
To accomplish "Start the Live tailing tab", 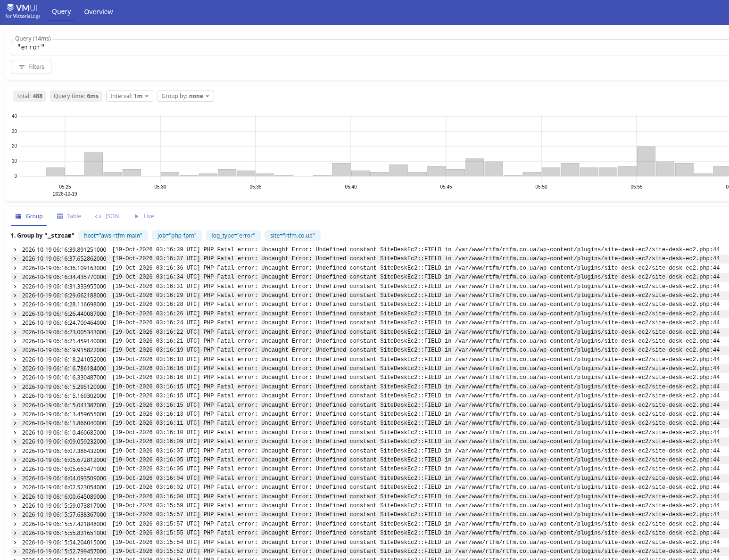I will click(144, 216).
